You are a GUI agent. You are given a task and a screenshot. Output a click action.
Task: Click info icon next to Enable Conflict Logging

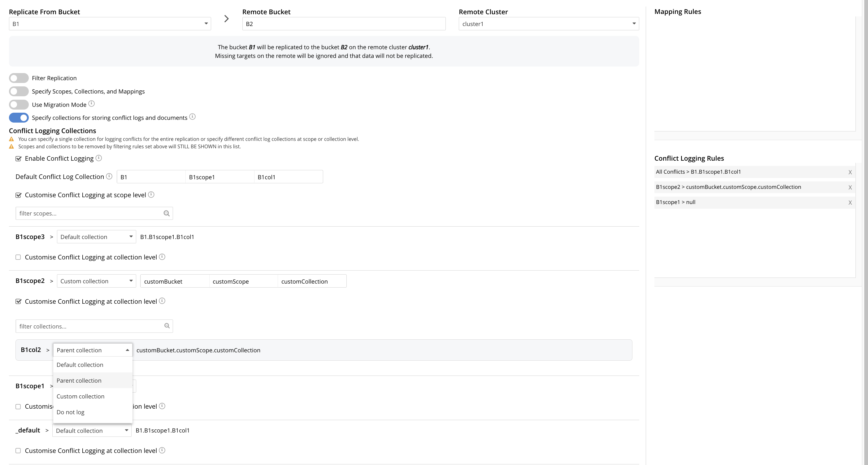coord(99,158)
